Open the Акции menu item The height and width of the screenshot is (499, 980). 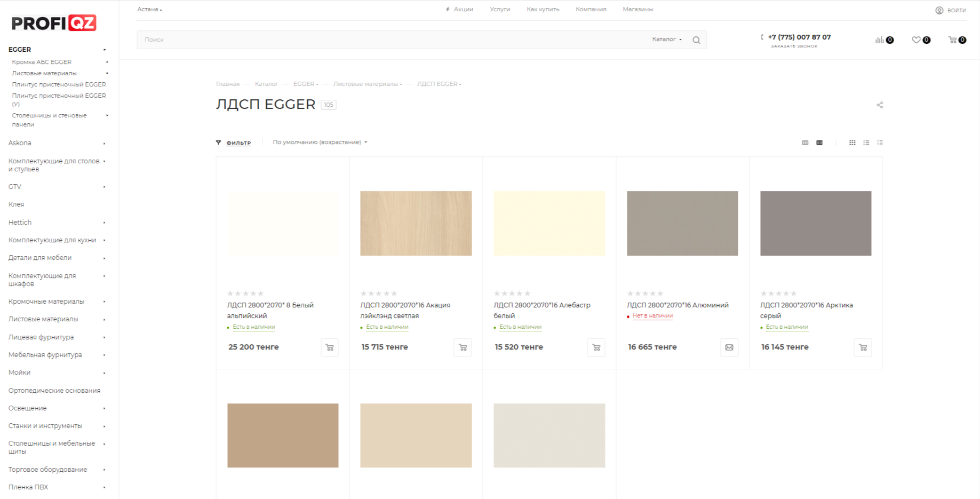pos(464,10)
